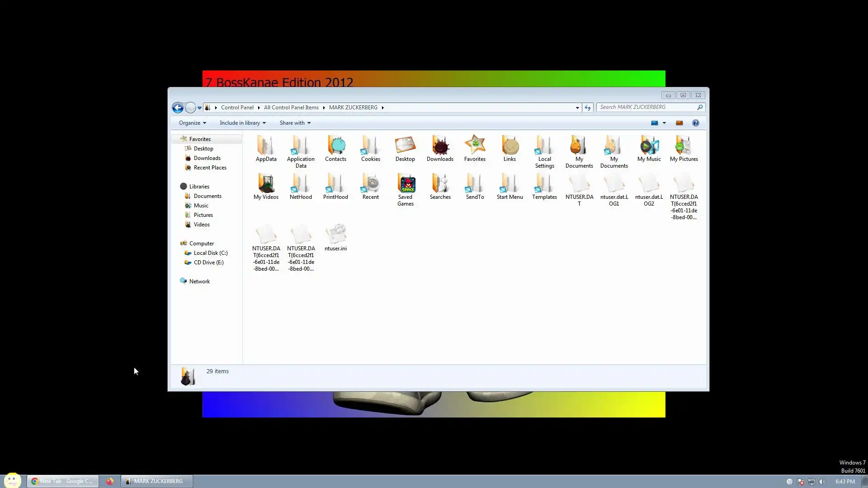Click the refresh button beside address bar
Image resolution: width=868 pixels, height=488 pixels.
(x=587, y=108)
